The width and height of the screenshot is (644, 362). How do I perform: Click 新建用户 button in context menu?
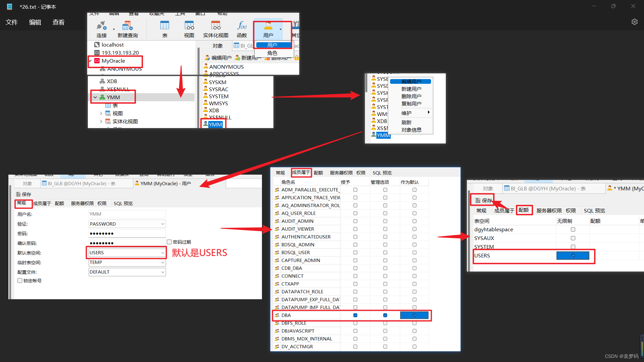pos(410,89)
